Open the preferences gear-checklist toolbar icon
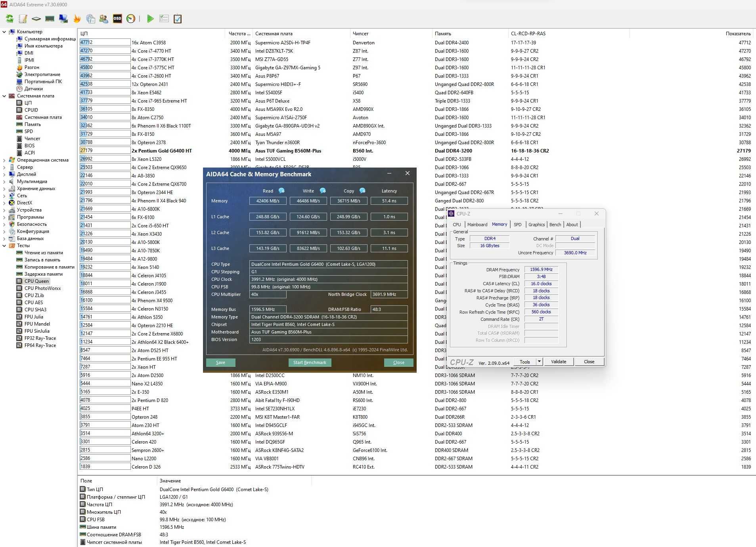This screenshot has width=756, height=547. (x=90, y=19)
